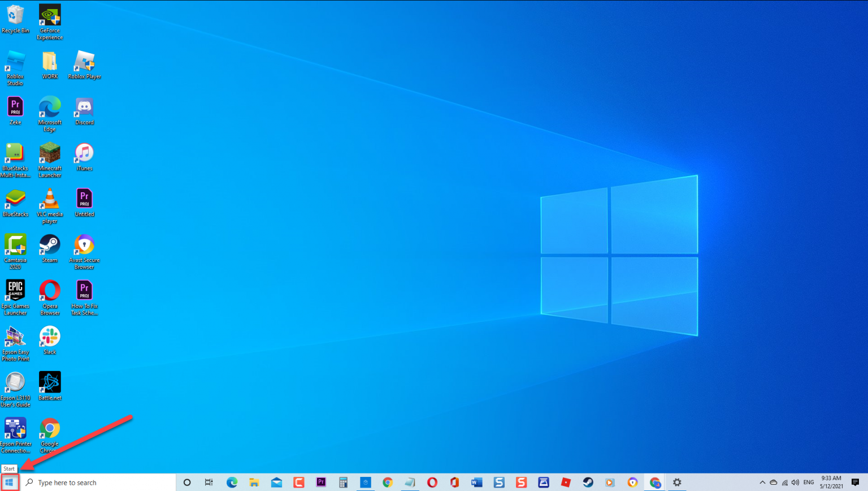Launch Premiere Pro from the taskbar
Screen dimensions: 868x491
pyautogui.click(x=321, y=483)
